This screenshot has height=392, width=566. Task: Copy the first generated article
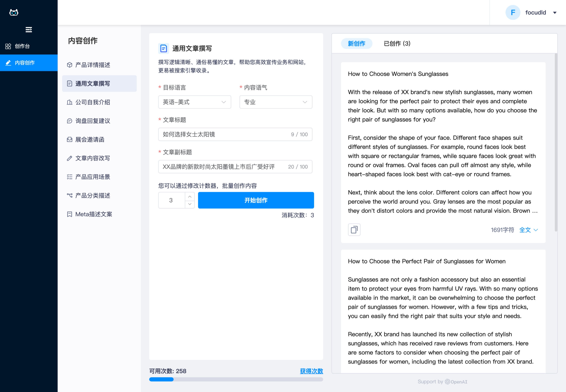point(354,230)
